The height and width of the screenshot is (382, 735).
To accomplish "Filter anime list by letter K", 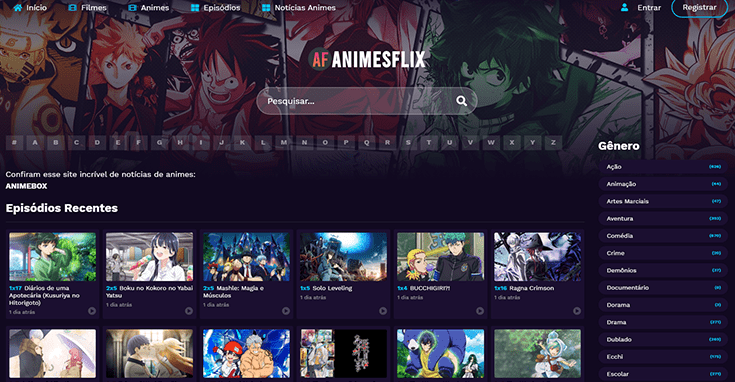I will (242, 142).
